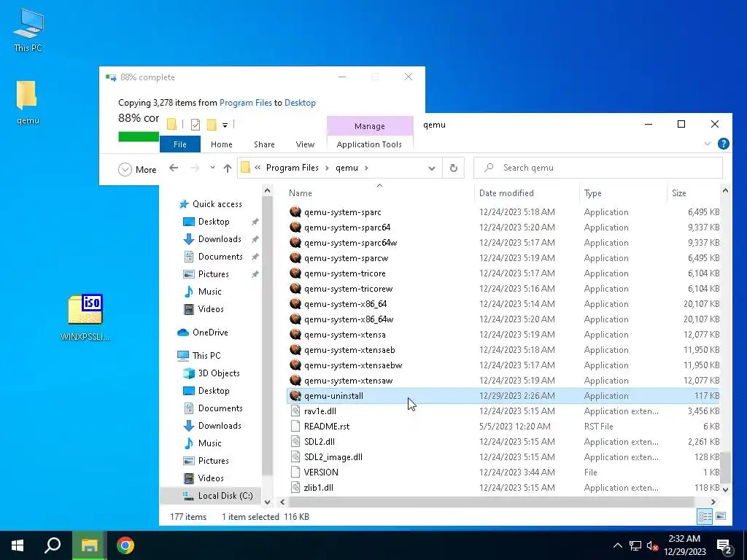Refresh the qemu folder view
This screenshot has height=560, width=747.
click(x=454, y=168)
